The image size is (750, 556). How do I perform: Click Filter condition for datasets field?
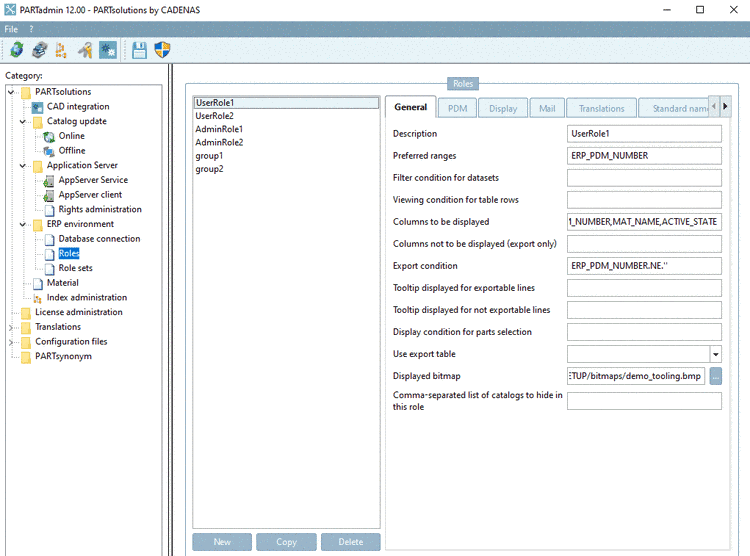(644, 178)
